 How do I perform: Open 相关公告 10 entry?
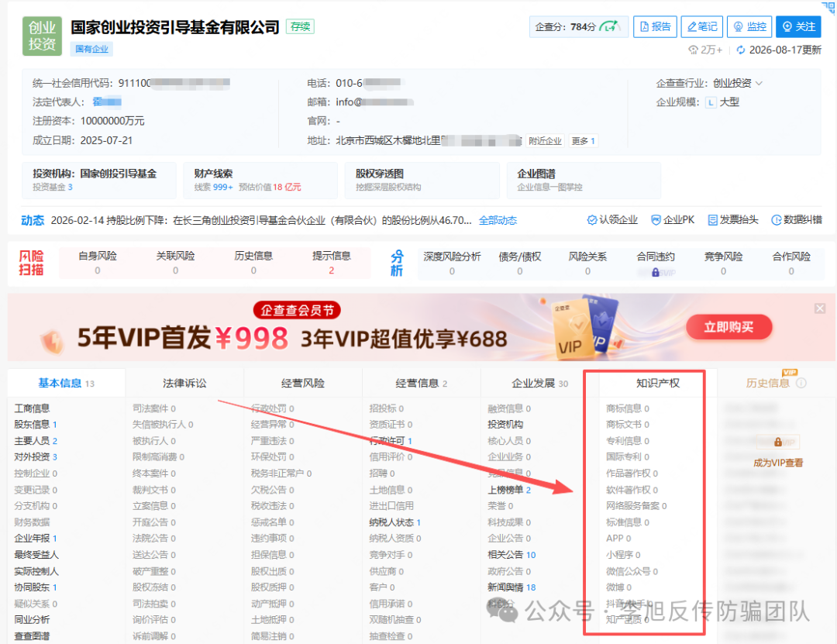pos(511,555)
